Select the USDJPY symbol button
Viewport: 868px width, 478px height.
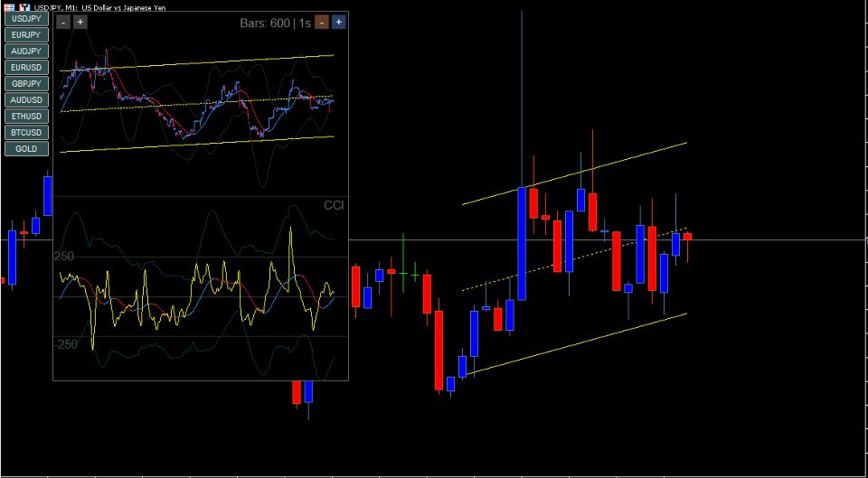click(26, 19)
